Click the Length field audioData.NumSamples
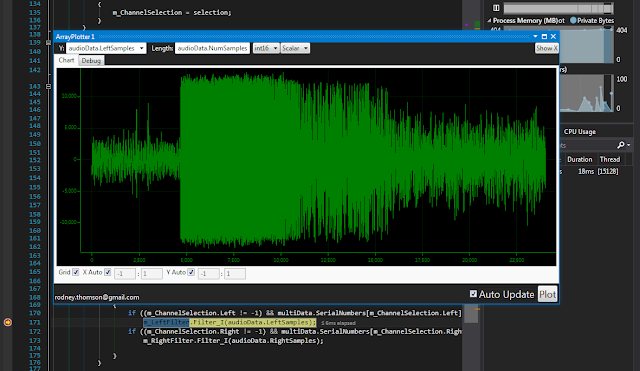Image resolution: width=640 pixels, height=371 pixels. [x=212, y=48]
